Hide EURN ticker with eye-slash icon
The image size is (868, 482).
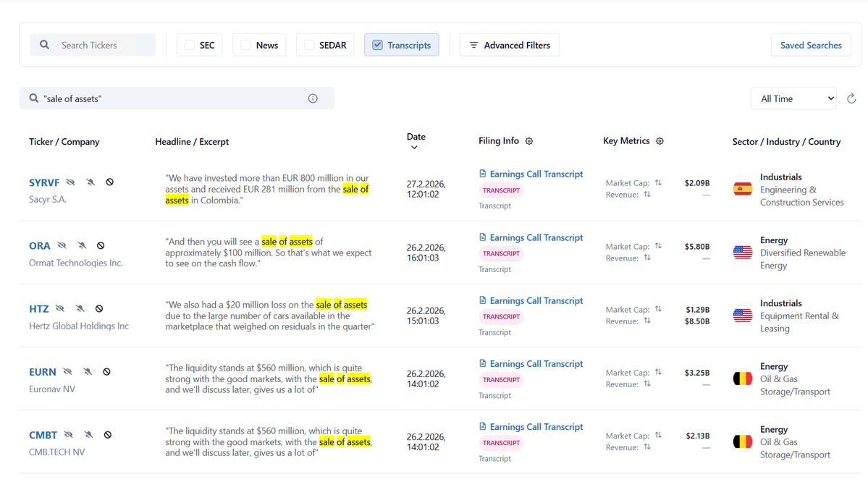(67, 371)
